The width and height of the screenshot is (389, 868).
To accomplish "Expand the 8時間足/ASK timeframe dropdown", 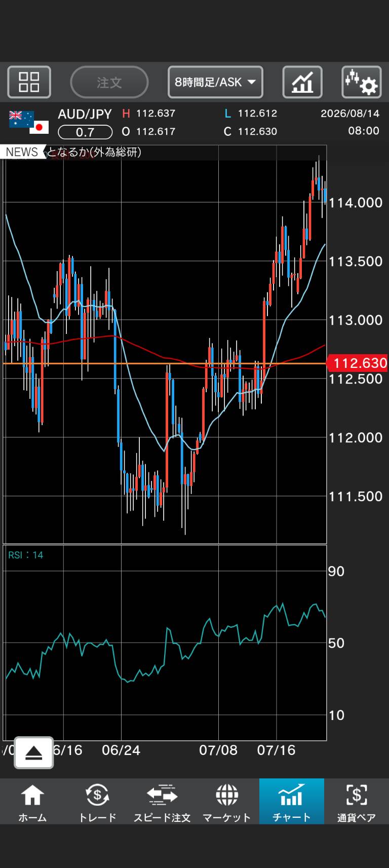I will 215,82.
